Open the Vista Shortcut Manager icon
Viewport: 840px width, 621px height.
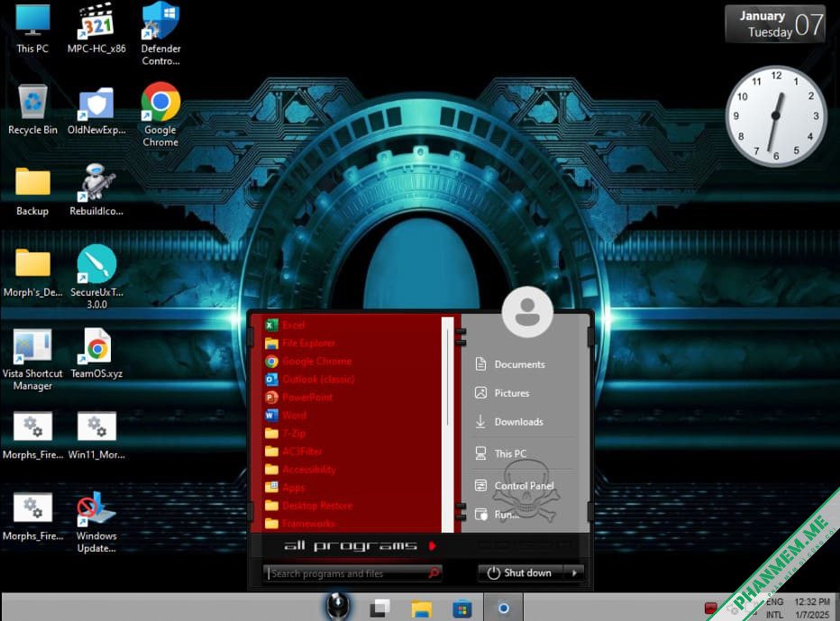tap(32, 359)
